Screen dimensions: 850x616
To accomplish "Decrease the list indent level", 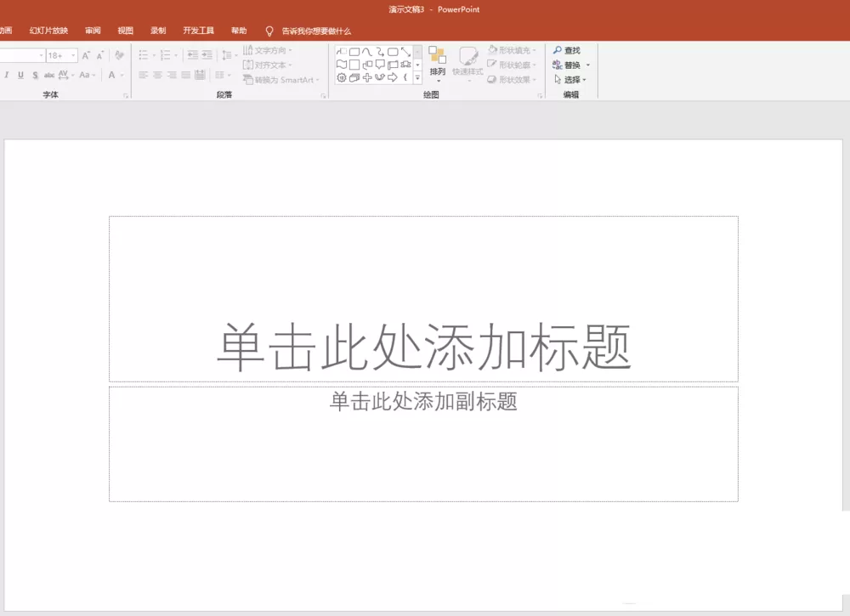I will coord(192,55).
